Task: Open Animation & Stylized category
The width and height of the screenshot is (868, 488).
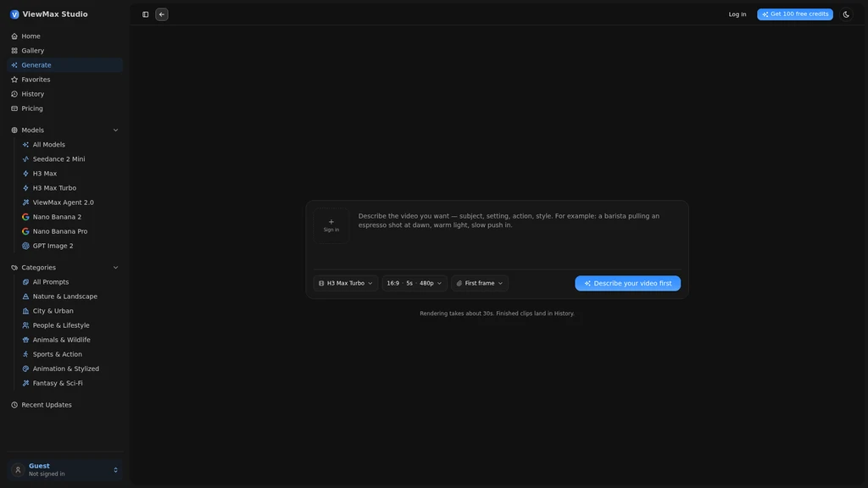Action: click(70, 369)
